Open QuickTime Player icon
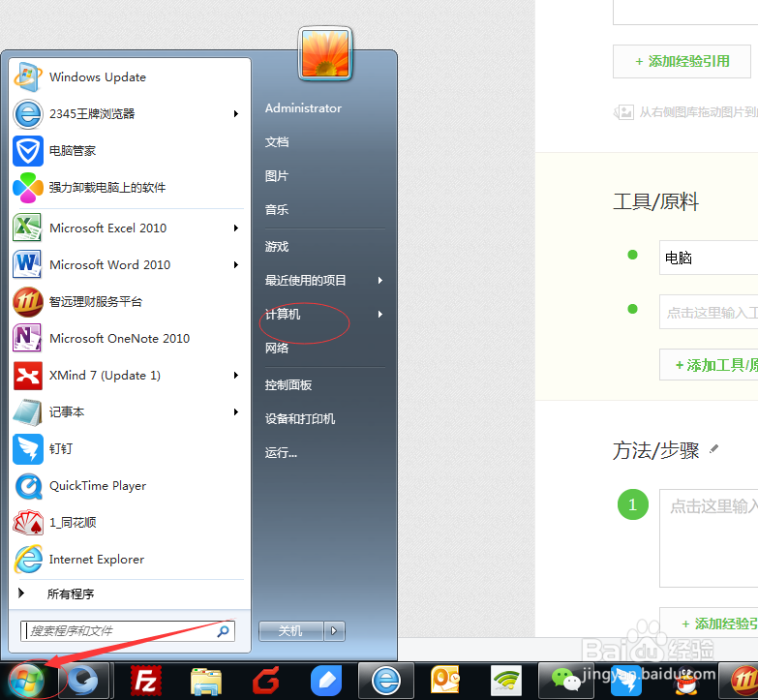 [27, 486]
